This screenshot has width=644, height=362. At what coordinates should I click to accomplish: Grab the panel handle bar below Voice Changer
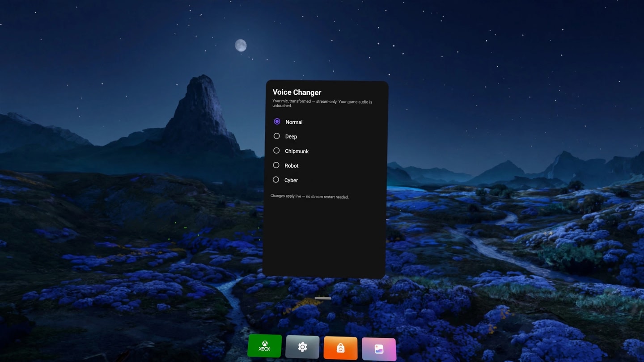click(323, 298)
